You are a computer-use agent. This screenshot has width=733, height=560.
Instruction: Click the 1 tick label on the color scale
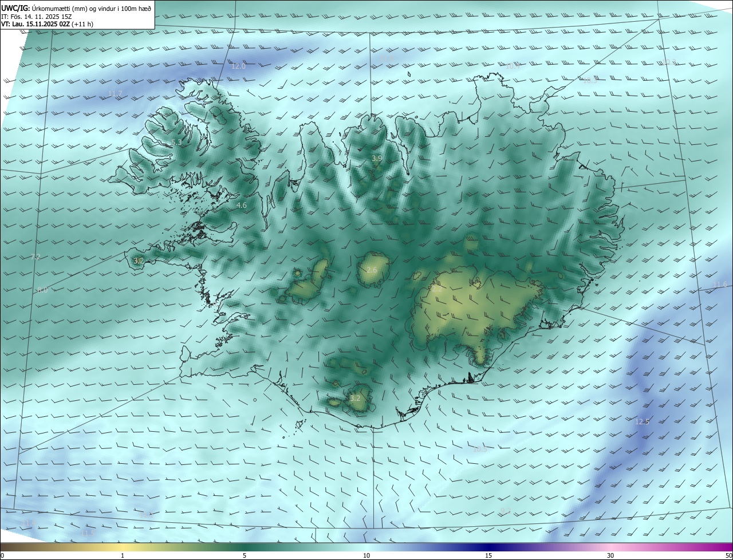pos(123,556)
